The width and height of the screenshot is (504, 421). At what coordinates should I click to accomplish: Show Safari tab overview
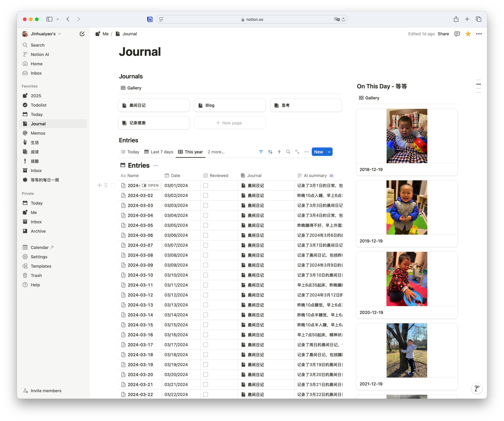(478, 19)
